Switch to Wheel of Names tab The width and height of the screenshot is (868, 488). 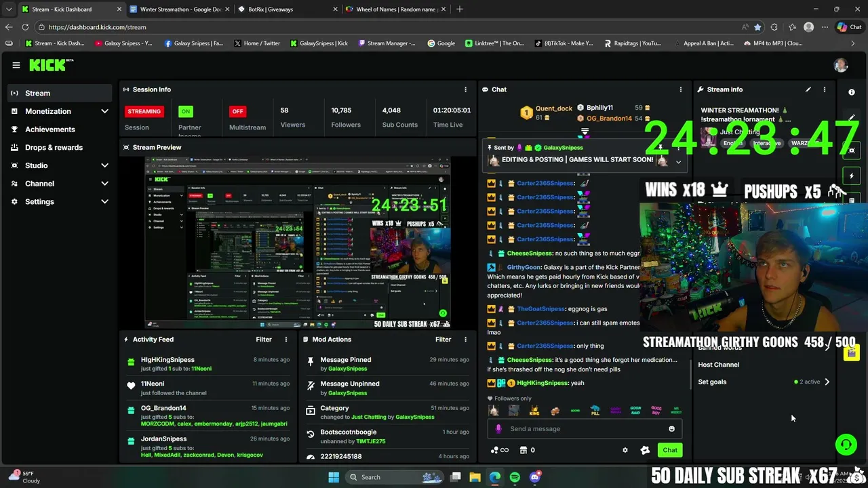tap(396, 9)
